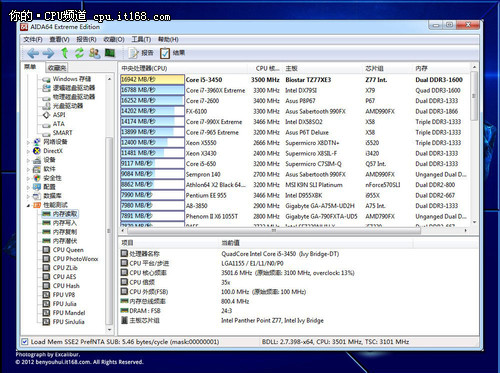The image size is (500, 373).
Task: Open the 收藏(O) menu
Action: pos(114,39)
